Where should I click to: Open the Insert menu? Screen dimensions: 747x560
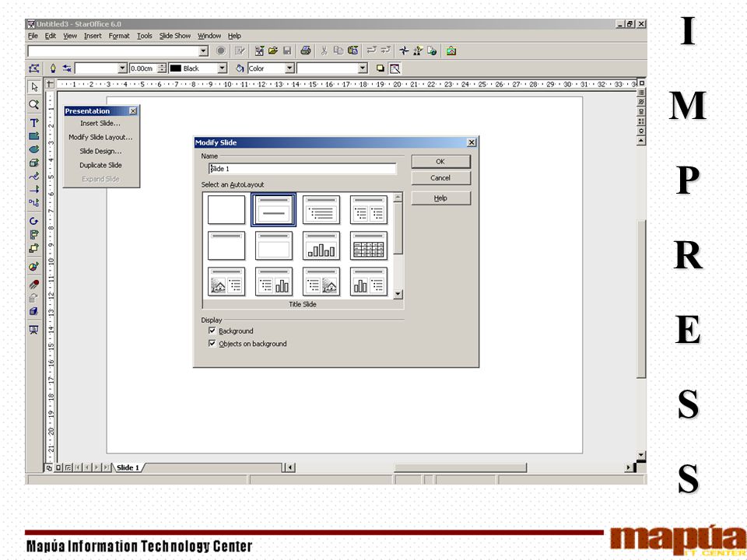tap(93, 36)
